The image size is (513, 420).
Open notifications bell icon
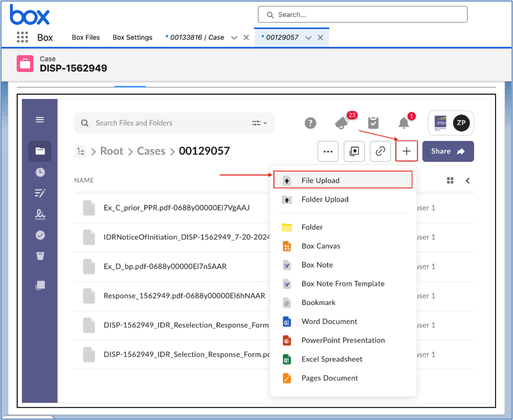(x=404, y=123)
